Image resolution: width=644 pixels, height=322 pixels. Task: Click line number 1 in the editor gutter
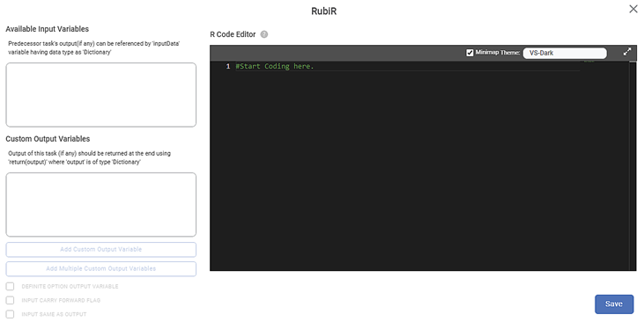tap(228, 66)
